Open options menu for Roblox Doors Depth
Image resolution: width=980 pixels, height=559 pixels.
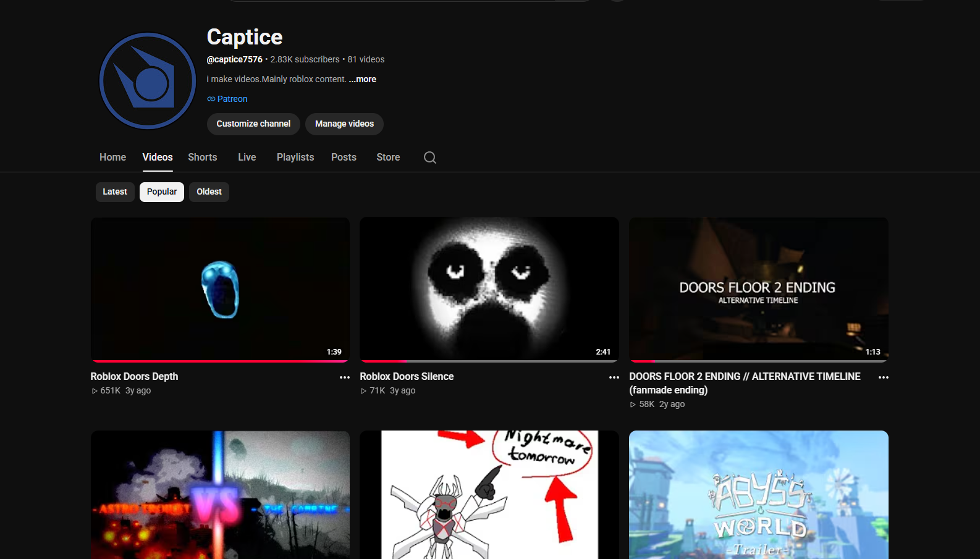click(345, 377)
